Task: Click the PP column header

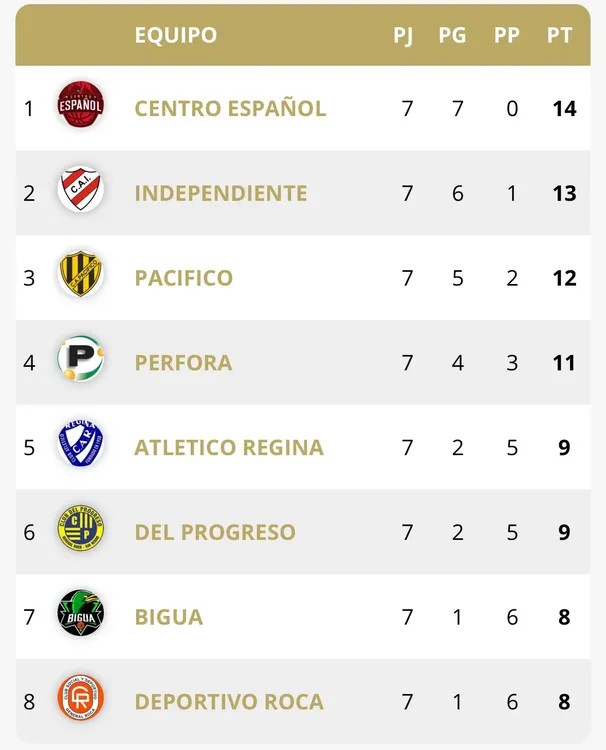Action: [507, 35]
